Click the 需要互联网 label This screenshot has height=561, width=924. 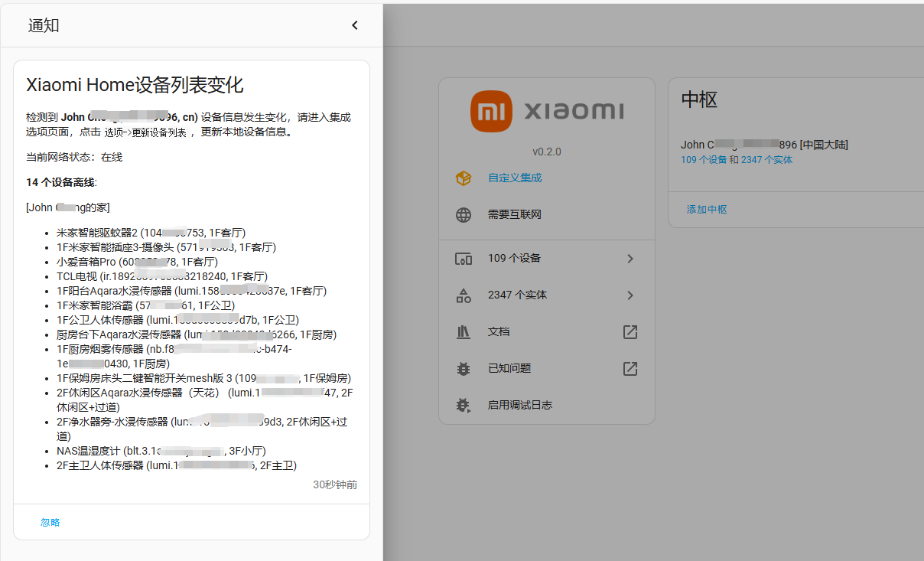click(515, 215)
